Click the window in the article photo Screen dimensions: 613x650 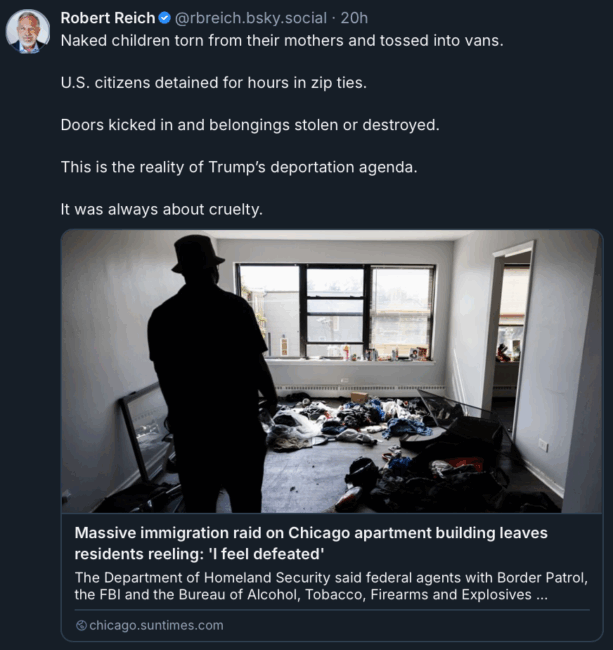pyautogui.click(x=336, y=312)
